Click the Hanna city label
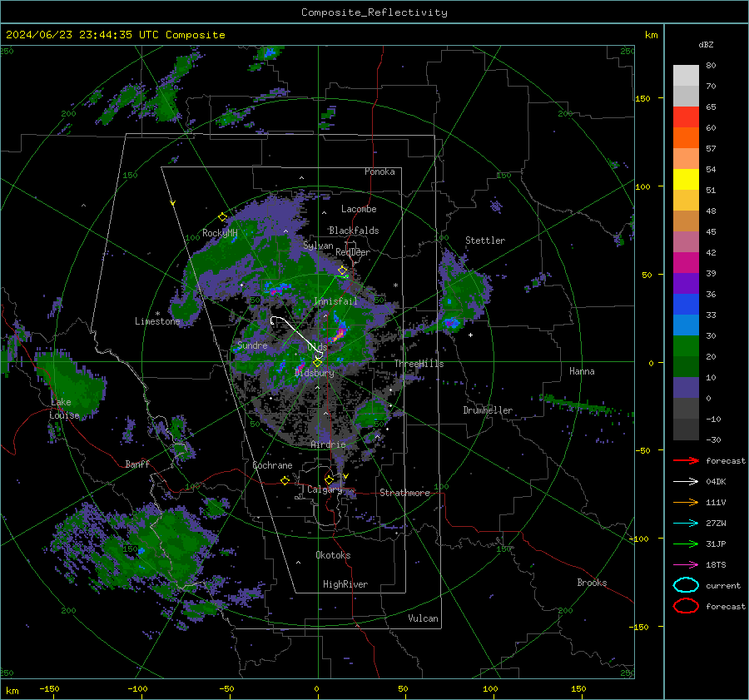749x700 pixels. click(x=582, y=371)
